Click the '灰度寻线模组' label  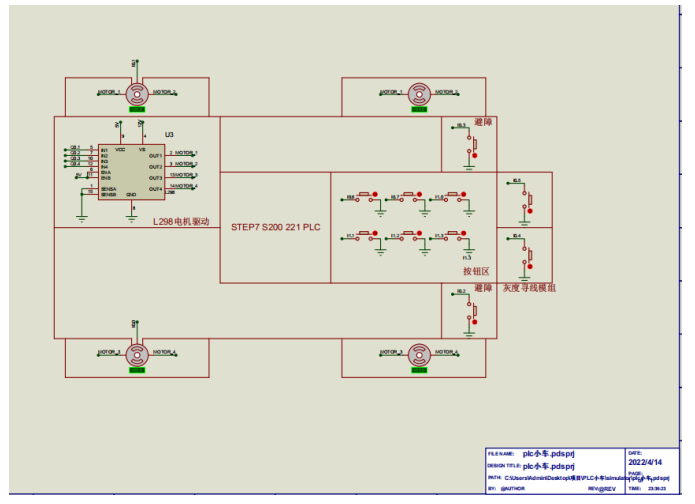[529, 288]
